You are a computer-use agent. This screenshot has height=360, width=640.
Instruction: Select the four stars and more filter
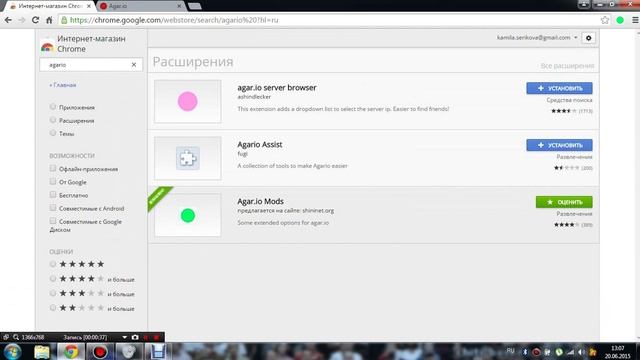point(53,279)
